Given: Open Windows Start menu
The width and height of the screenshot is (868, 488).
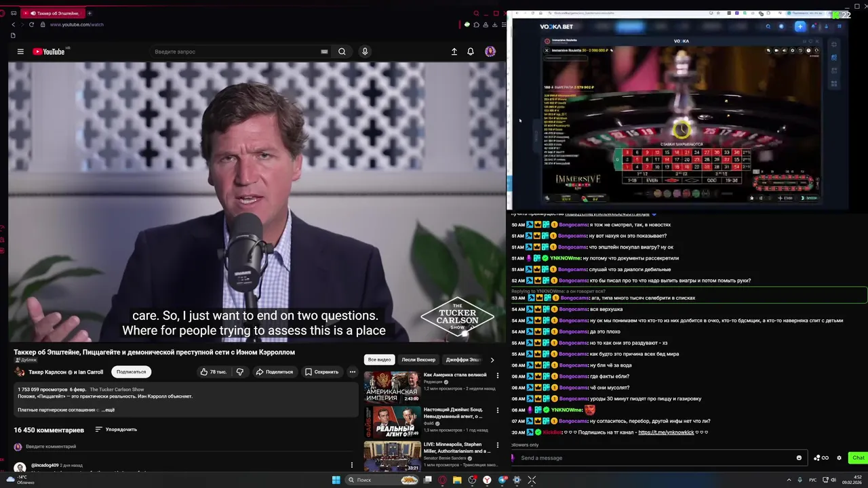Looking at the screenshot, I should (x=336, y=480).
